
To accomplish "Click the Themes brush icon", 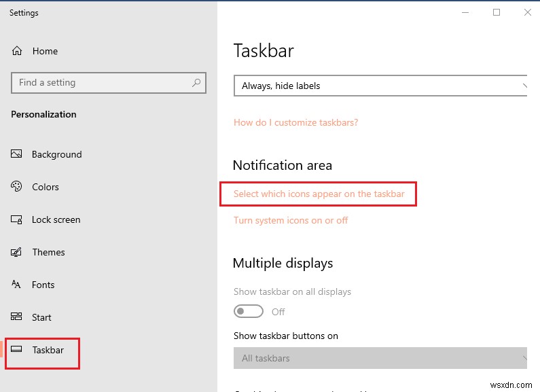I will (16, 252).
